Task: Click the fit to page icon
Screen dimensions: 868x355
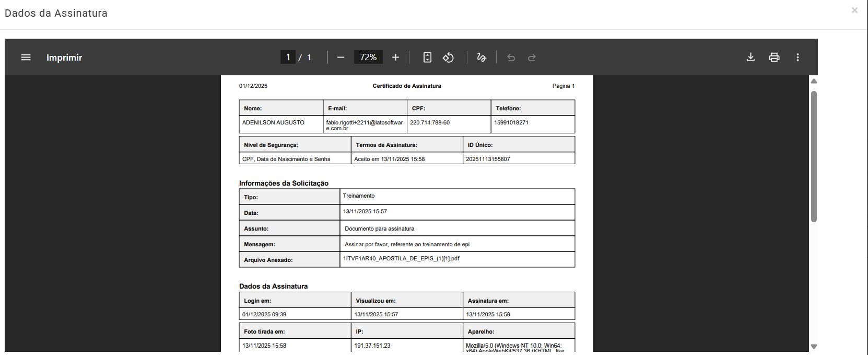Action: 427,58
